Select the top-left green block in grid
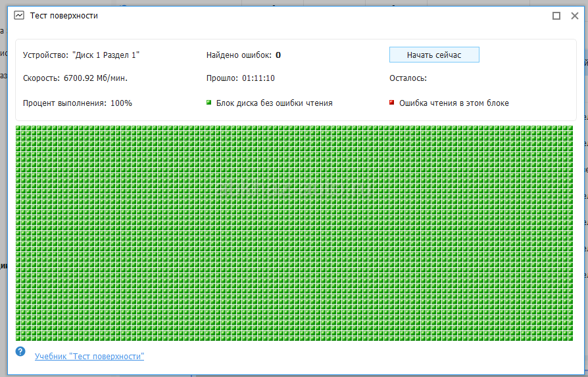 [18, 128]
